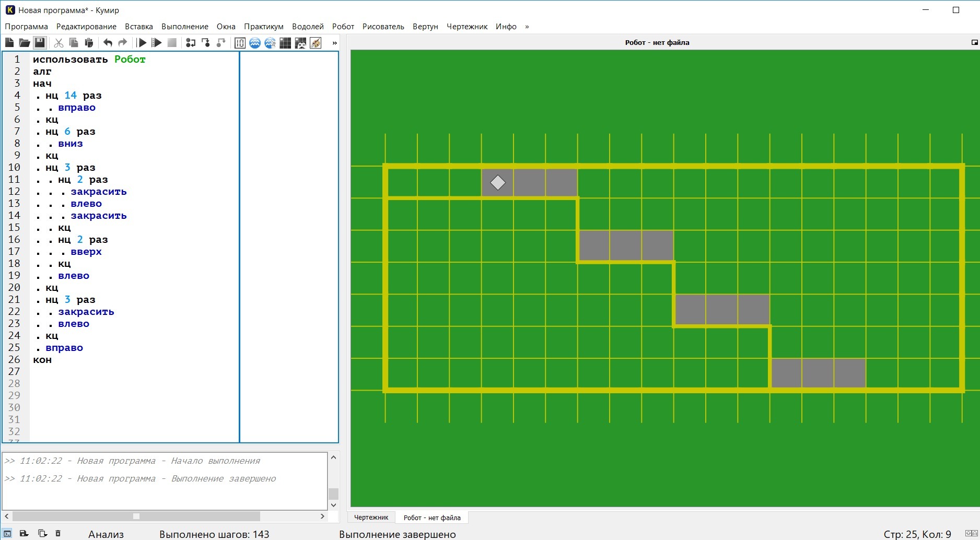980x540 pixels.
Task: Click the 'вверх' command in code
Action: coord(86,252)
